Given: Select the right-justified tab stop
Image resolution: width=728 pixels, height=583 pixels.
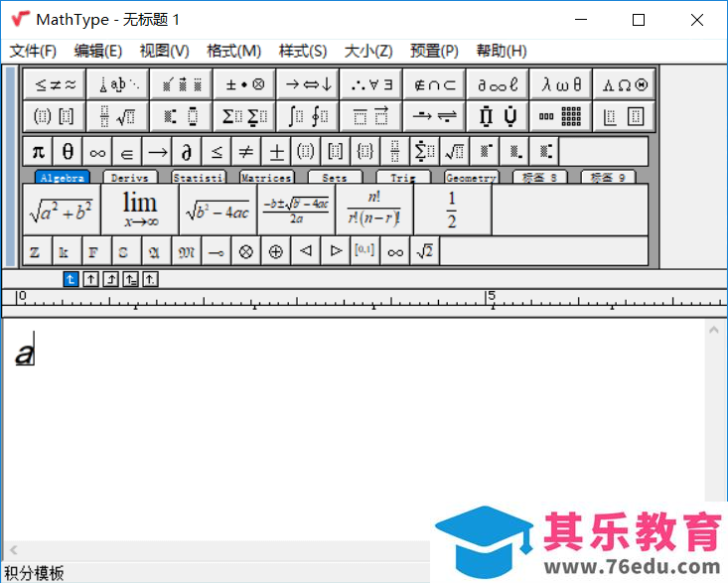Looking at the screenshot, I should coord(111,279).
